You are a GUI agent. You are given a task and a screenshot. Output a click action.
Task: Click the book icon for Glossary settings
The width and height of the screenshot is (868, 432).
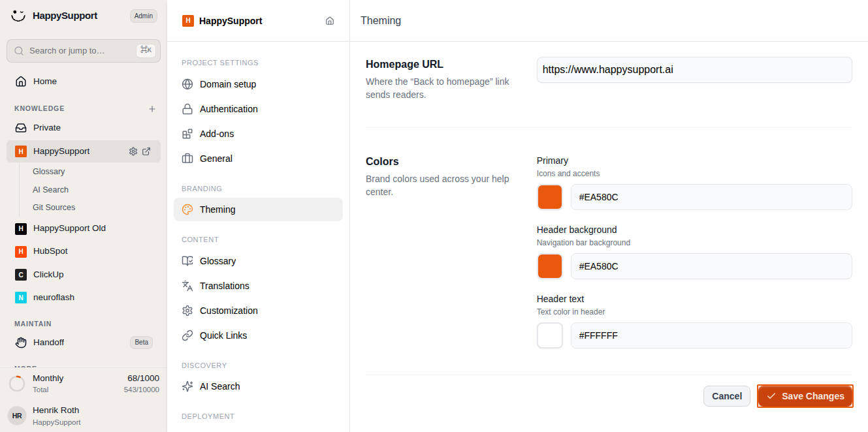187,261
